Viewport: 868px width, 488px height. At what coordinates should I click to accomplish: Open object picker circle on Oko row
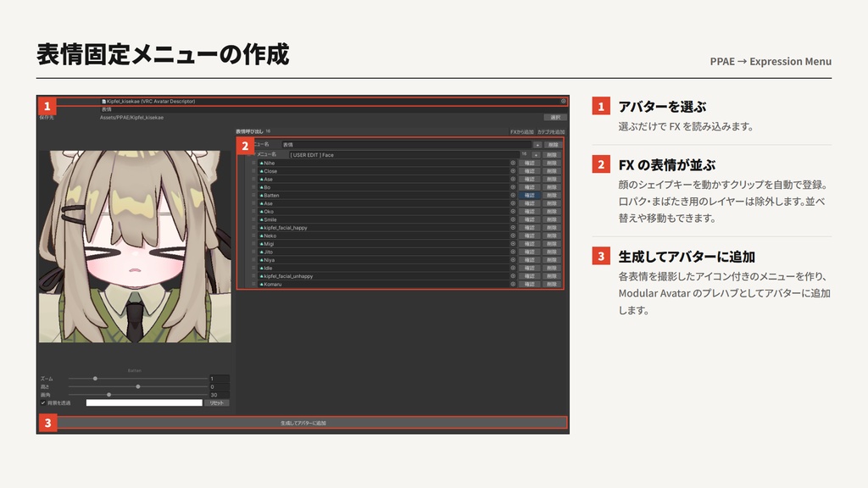(513, 211)
